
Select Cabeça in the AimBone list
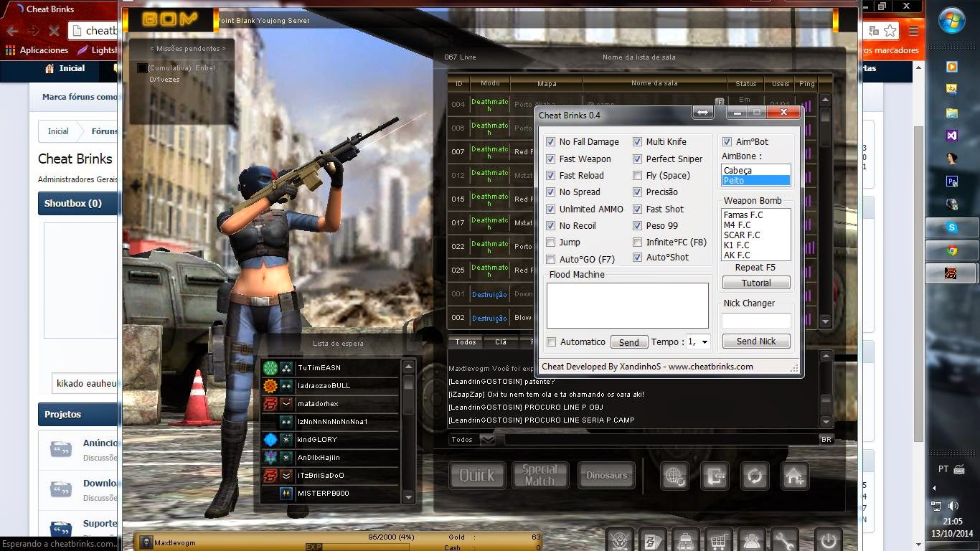pyautogui.click(x=755, y=170)
